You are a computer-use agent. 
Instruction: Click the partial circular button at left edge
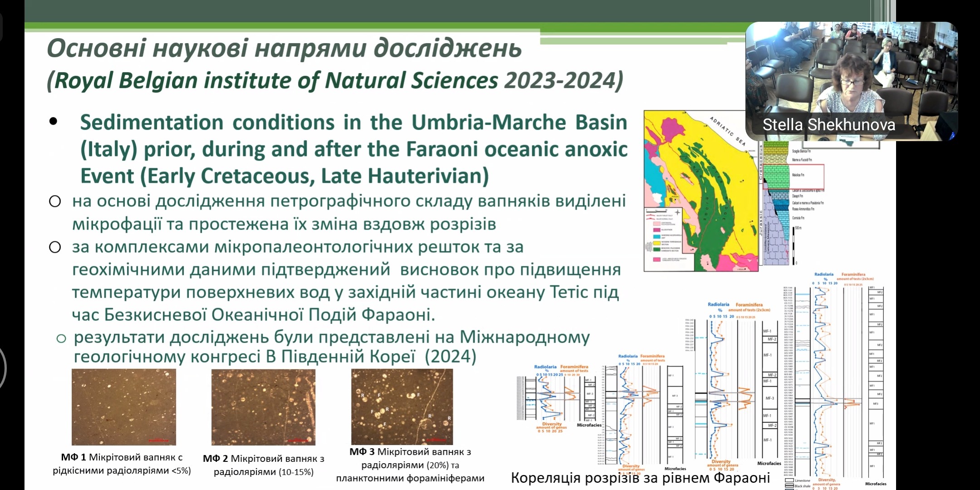click(x=3, y=367)
